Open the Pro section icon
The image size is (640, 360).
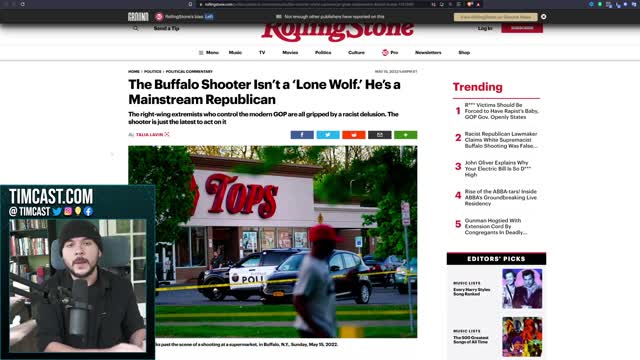[385, 53]
